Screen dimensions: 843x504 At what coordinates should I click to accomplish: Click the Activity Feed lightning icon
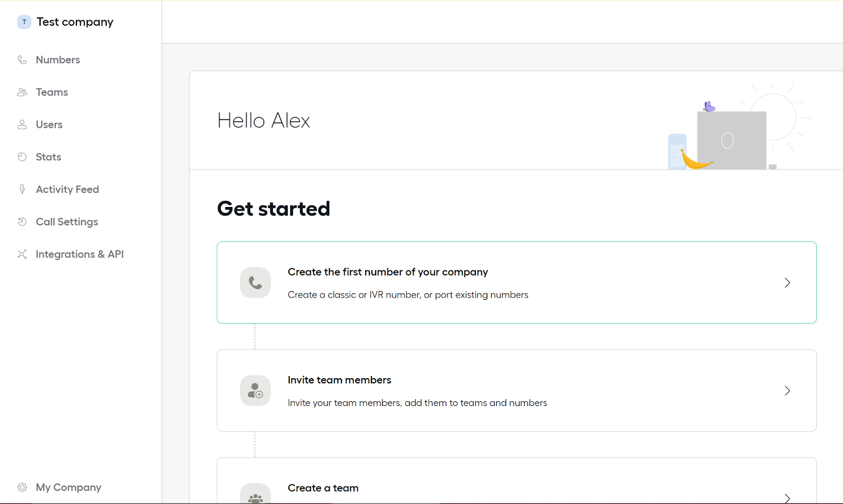[22, 189]
